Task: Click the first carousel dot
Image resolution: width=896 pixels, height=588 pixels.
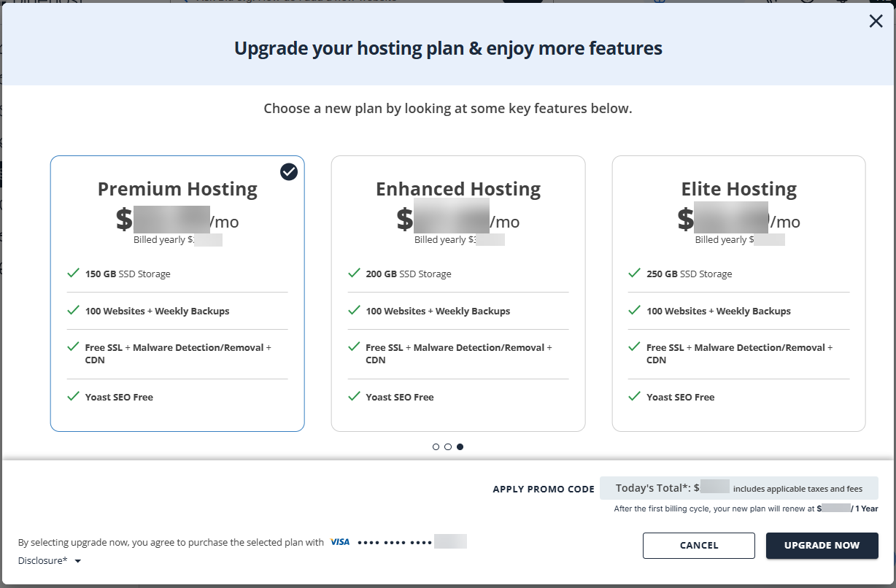Action: [x=436, y=446]
